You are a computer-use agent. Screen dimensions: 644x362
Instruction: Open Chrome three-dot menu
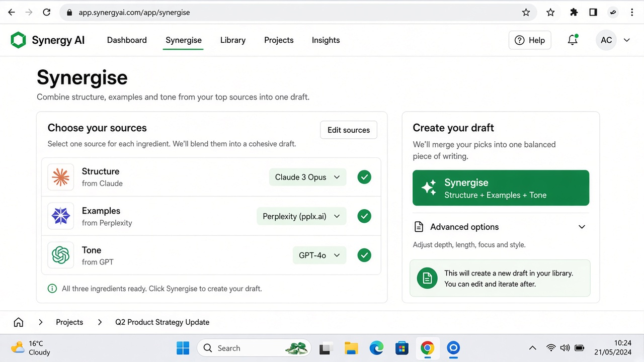632,13
